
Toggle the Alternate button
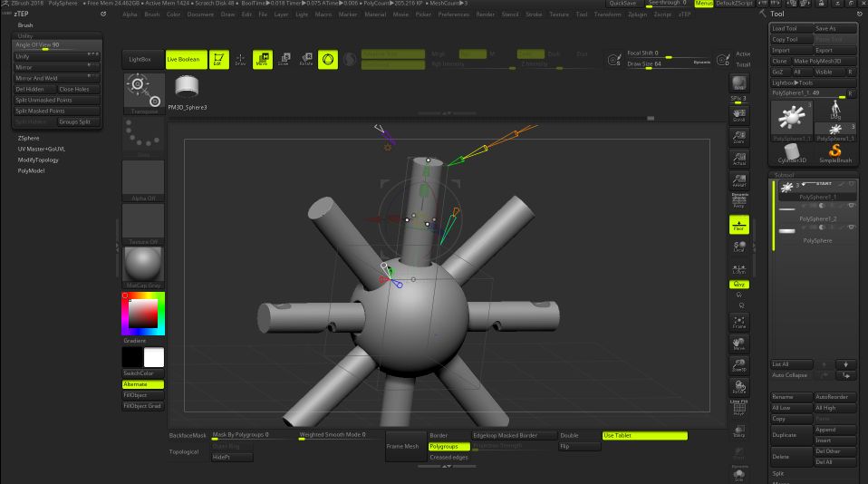[143, 384]
